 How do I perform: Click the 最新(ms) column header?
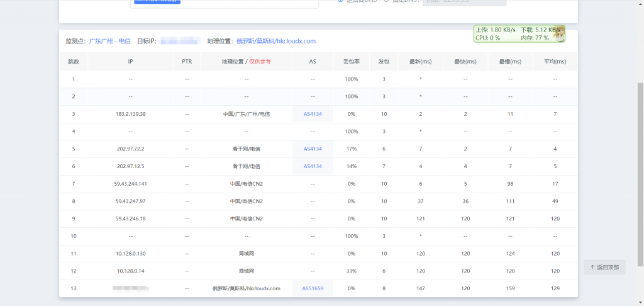(x=421, y=62)
